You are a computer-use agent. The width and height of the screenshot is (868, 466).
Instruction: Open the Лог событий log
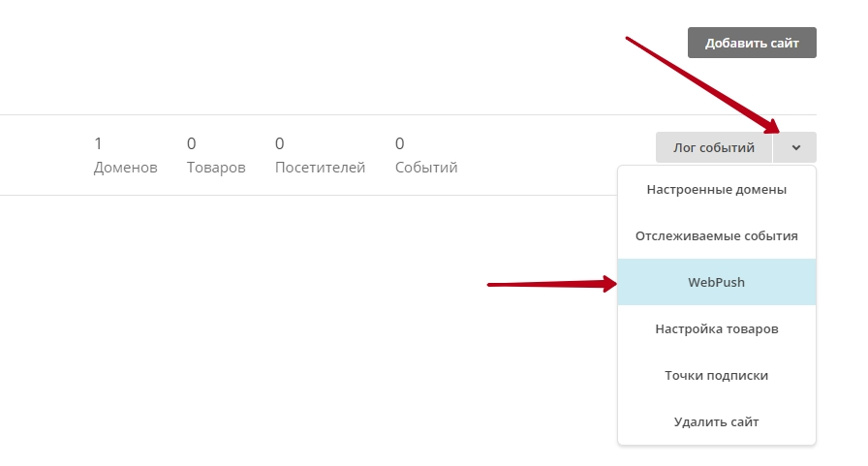click(x=714, y=147)
